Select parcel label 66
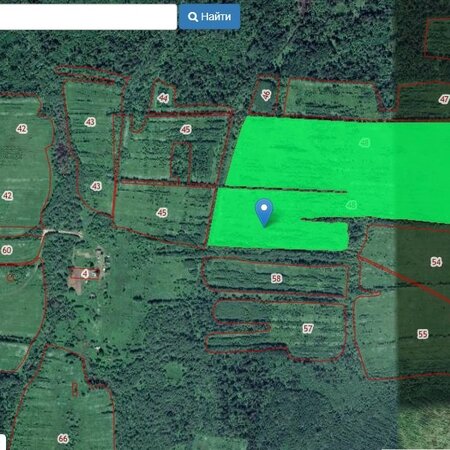Image resolution: width=450 pixels, height=450 pixels. pos(63,438)
